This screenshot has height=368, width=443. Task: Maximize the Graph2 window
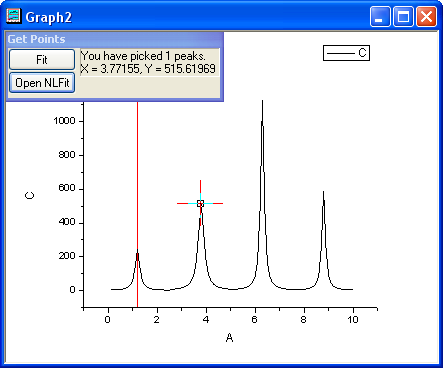click(x=403, y=16)
